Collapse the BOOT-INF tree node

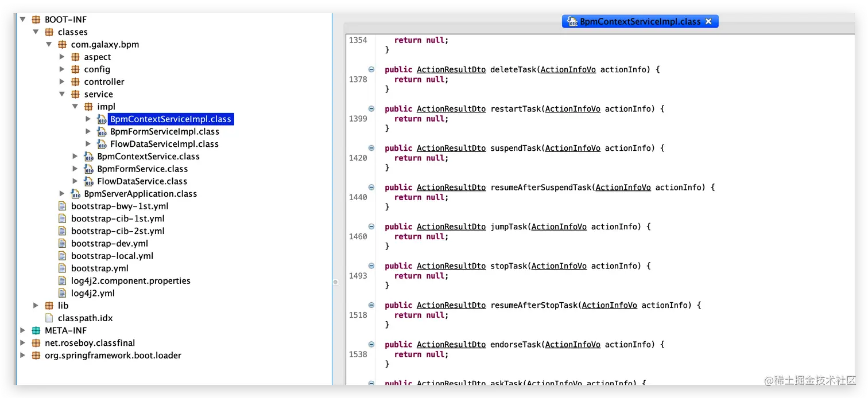click(x=23, y=19)
